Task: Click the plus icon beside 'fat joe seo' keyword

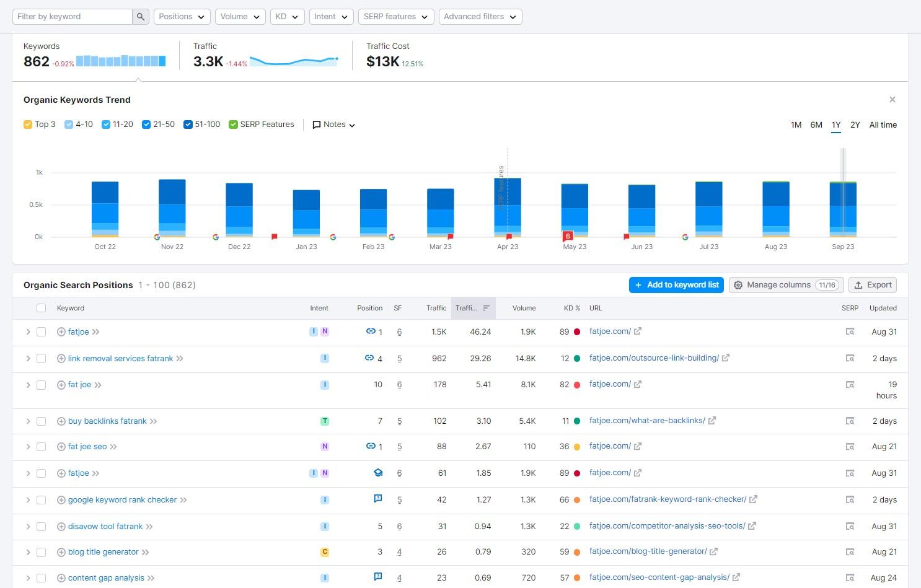Action: 61,447
